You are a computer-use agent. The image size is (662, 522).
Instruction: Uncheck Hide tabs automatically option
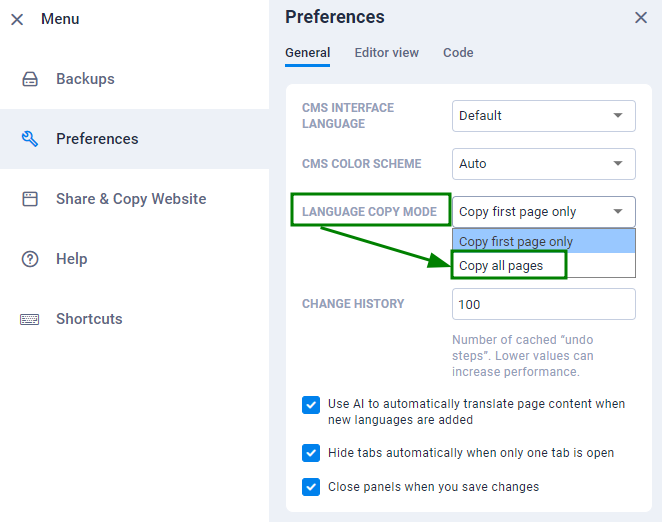pyautogui.click(x=311, y=453)
